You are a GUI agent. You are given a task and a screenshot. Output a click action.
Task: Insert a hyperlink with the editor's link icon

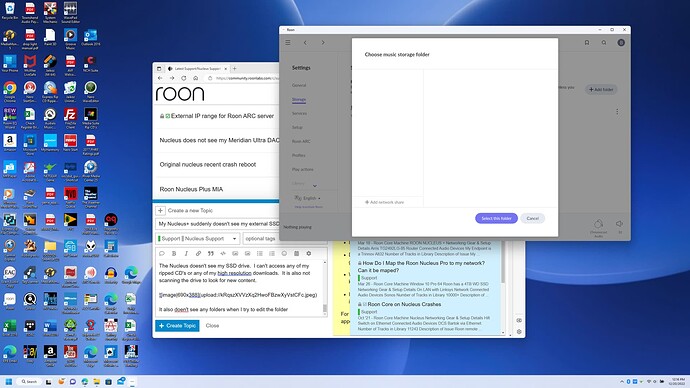tap(198, 253)
